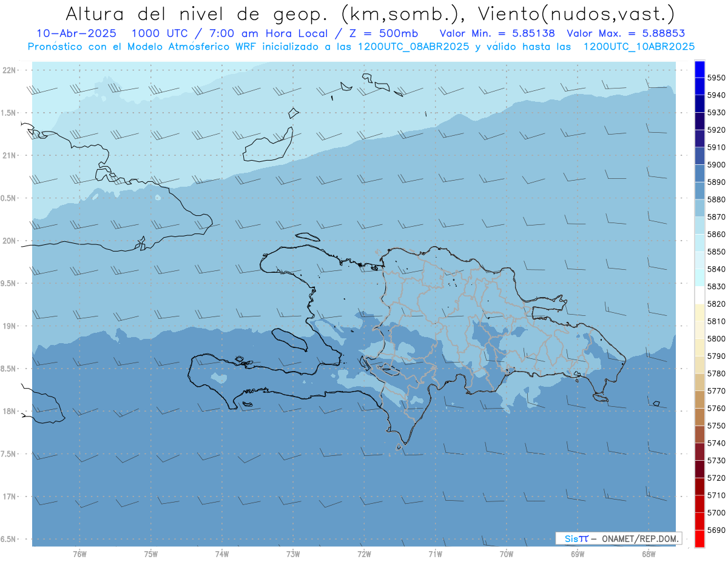Pick the legend swatch between 5870 and 5880
This screenshot has width=728, height=562.
point(699,208)
